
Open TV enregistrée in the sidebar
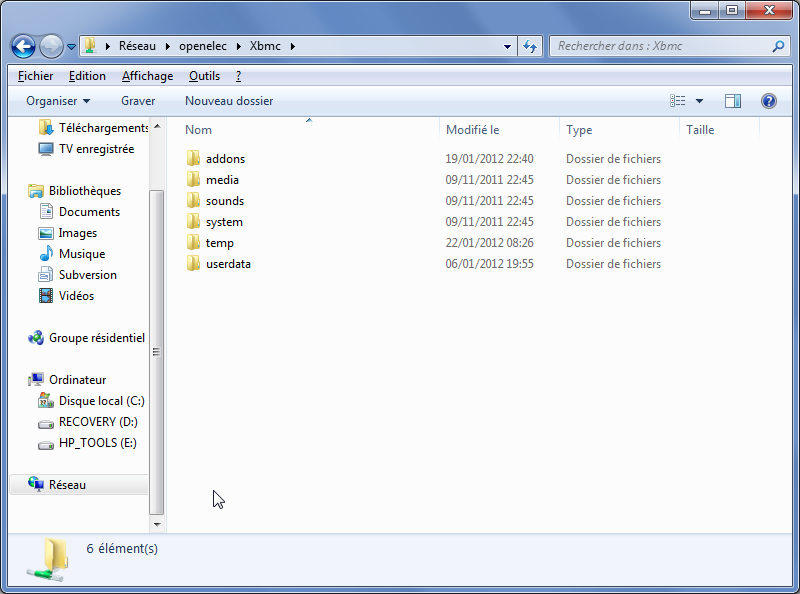pyautogui.click(x=86, y=149)
